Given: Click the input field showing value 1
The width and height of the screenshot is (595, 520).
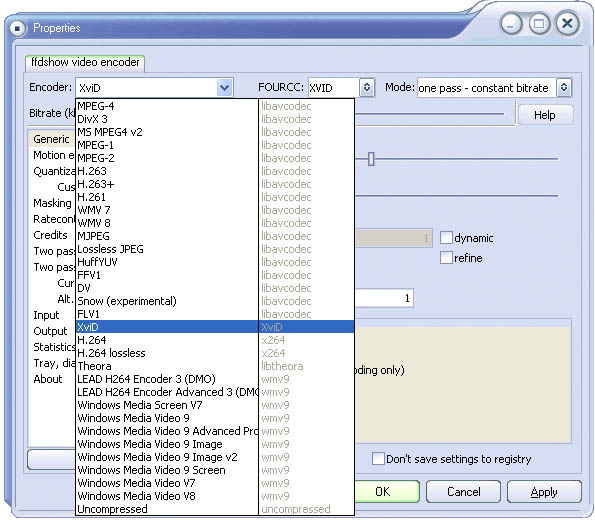Looking at the screenshot, I should point(384,298).
